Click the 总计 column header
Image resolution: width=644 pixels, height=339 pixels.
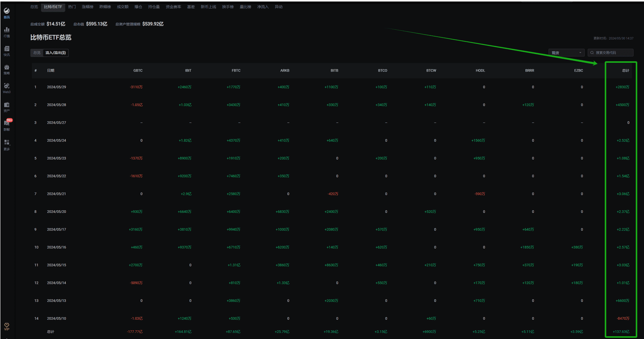click(625, 70)
